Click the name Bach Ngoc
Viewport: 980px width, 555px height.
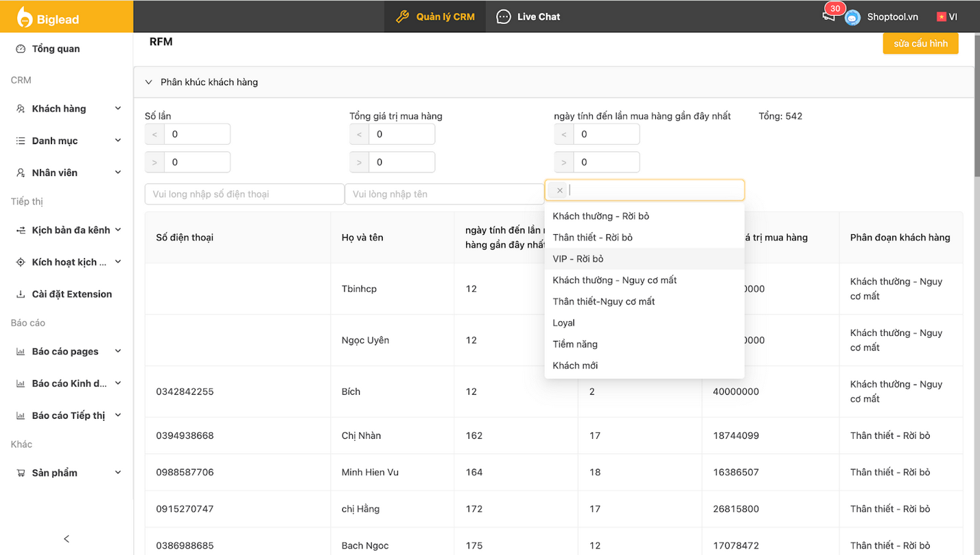365,545
